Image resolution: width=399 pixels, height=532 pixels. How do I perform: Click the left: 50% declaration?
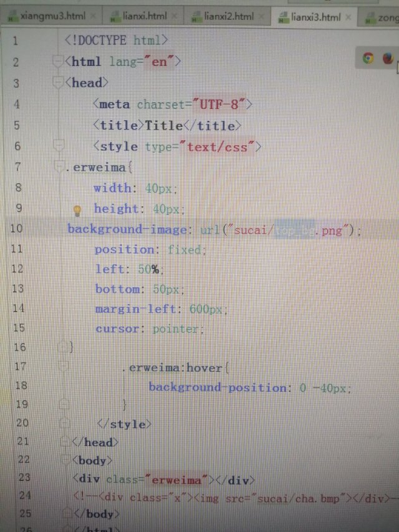tap(130, 269)
